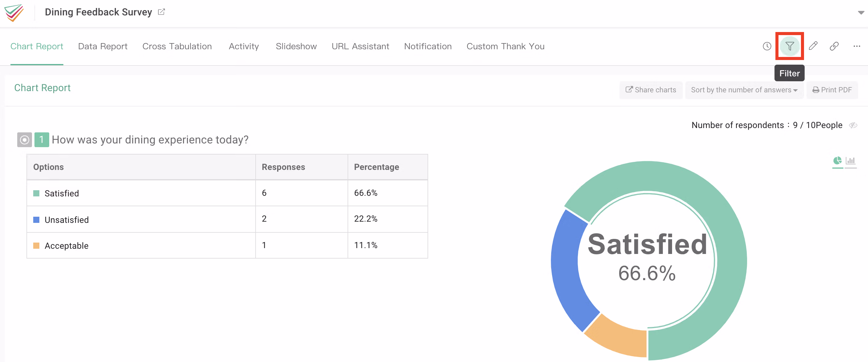Image resolution: width=868 pixels, height=362 pixels.
Task: Click the Acceptable option label
Action: click(66, 246)
